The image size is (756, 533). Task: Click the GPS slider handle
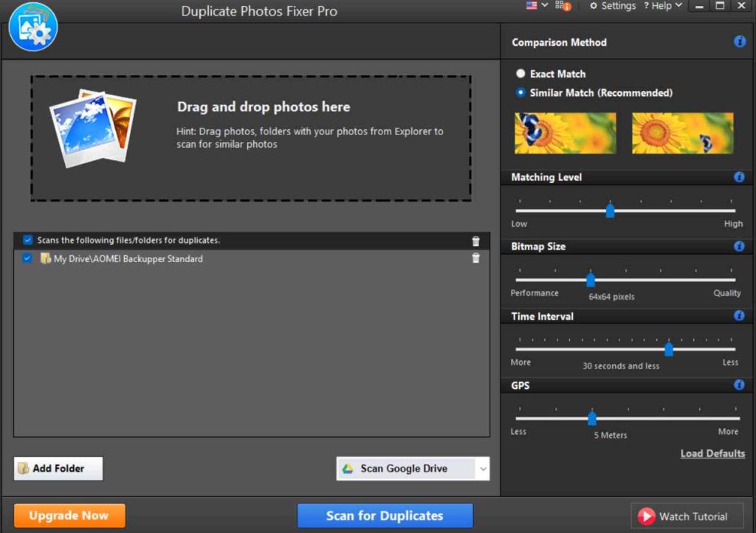tap(592, 418)
